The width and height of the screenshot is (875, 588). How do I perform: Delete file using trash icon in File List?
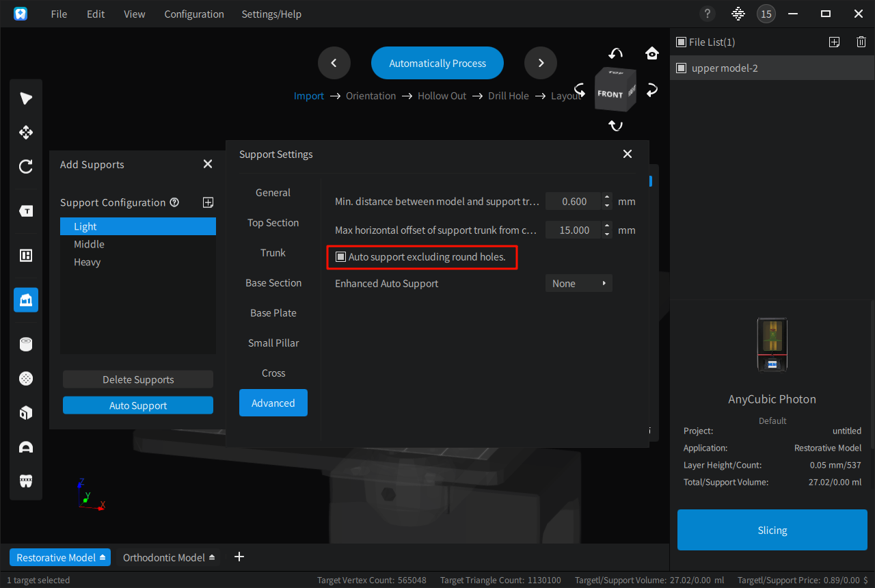pos(861,42)
